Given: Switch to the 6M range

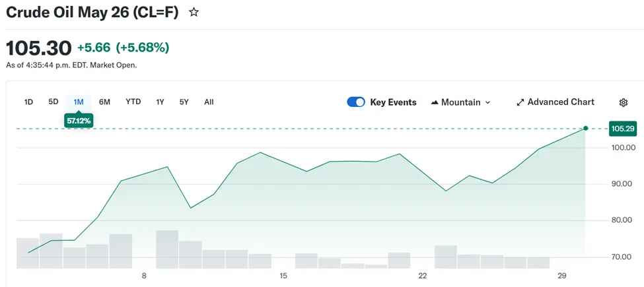Looking at the screenshot, I should tap(104, 102).
